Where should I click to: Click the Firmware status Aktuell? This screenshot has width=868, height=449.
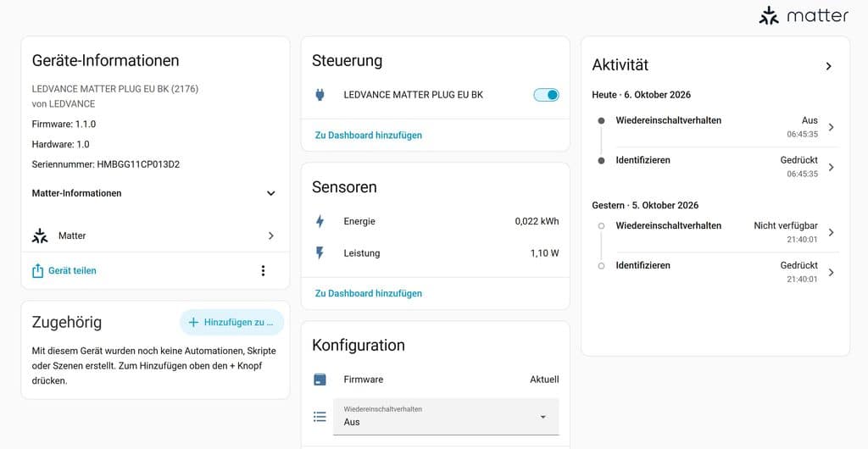(544, 380)
